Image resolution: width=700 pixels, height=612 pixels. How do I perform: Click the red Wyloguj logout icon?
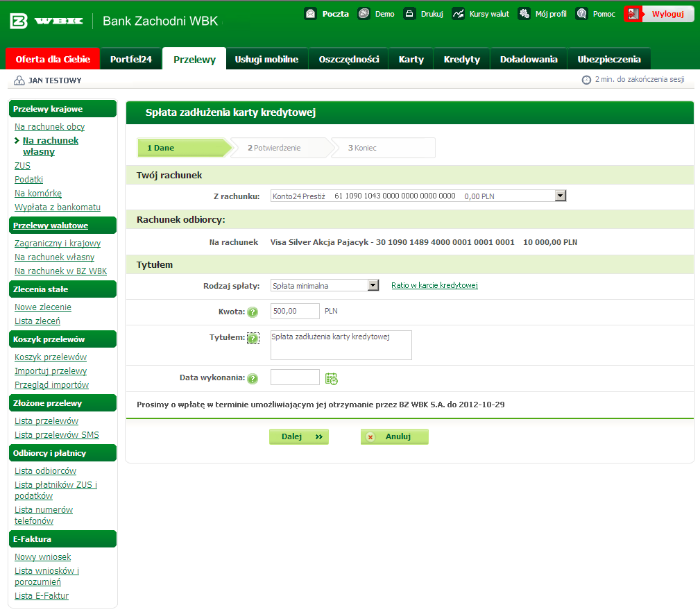[633, 14]
